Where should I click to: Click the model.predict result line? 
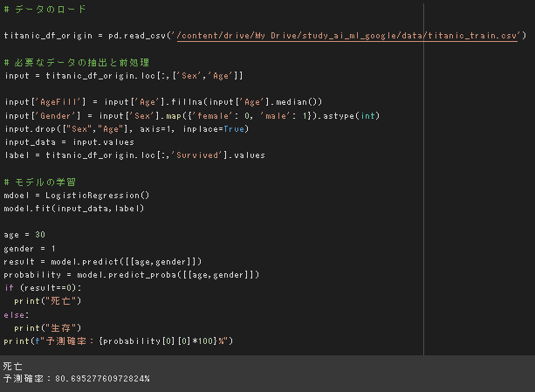point(103,261)
